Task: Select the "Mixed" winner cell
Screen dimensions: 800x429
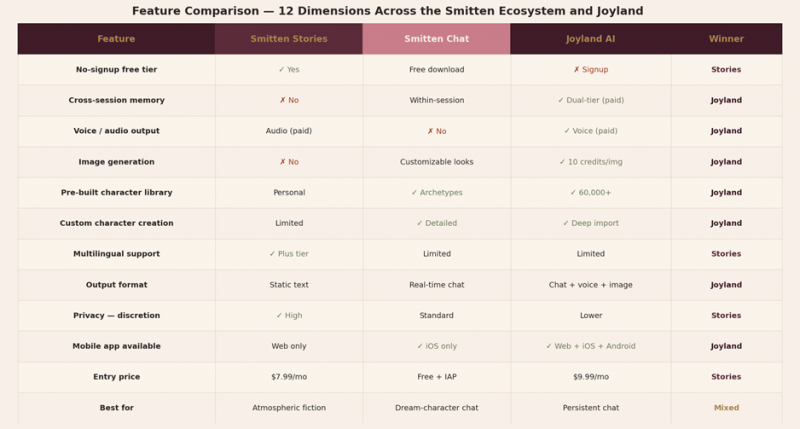Action: pyautogui.click(x=726, y=408)
